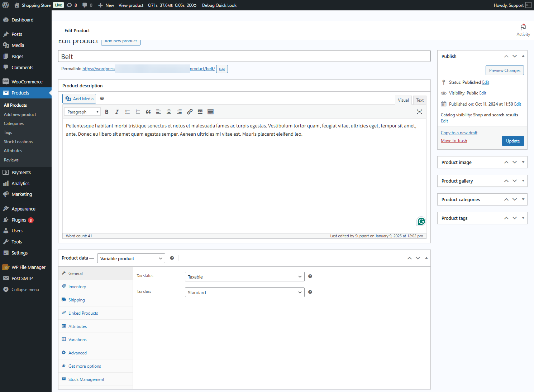Open the Tax status Taxable dropdown

click(x=245, y=277)
